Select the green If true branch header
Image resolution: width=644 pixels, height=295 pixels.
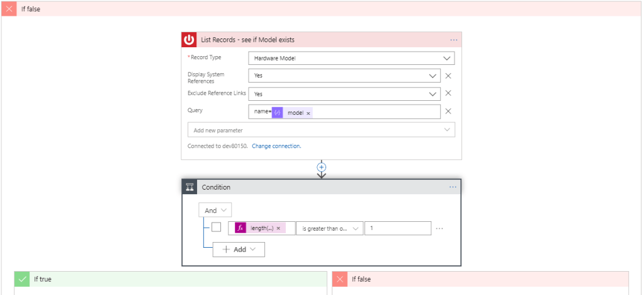click(170, 279)
